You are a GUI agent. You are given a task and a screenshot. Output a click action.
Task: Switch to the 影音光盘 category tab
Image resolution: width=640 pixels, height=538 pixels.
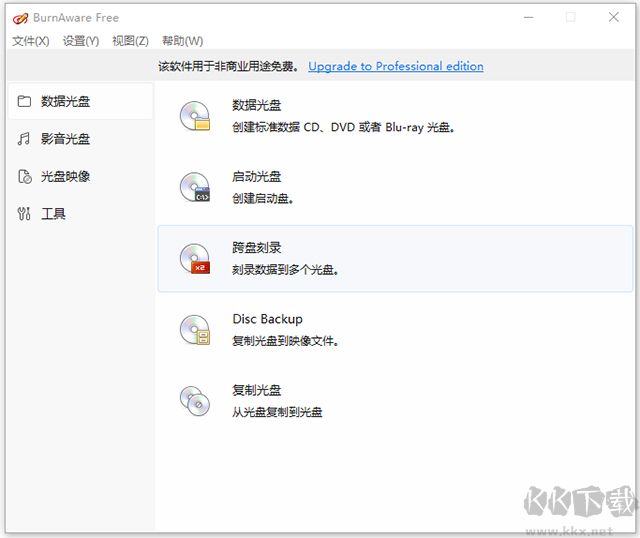(66, 139)
